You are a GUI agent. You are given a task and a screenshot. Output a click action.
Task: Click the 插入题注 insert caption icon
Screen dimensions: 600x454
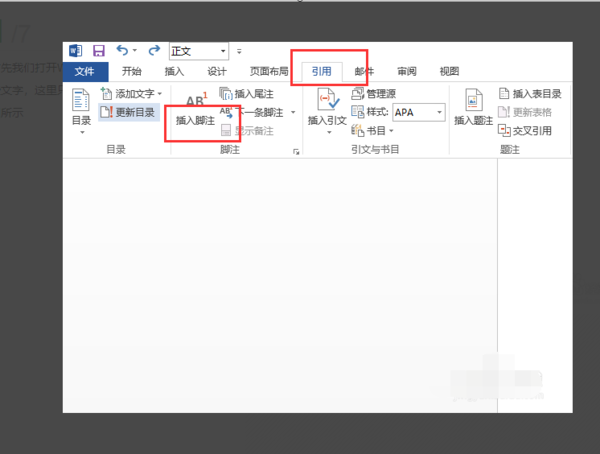coord(473,100)
